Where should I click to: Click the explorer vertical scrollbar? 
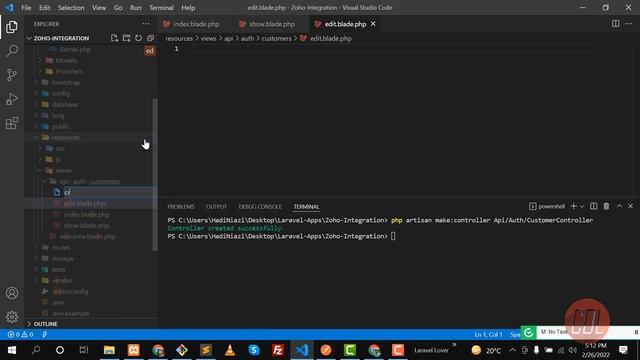155,174
